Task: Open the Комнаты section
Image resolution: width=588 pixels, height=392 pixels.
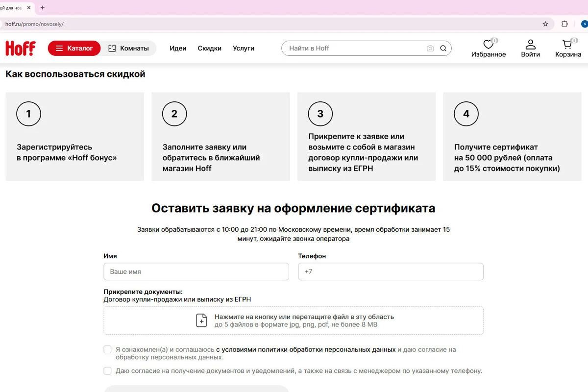Action: pos(128,48)
